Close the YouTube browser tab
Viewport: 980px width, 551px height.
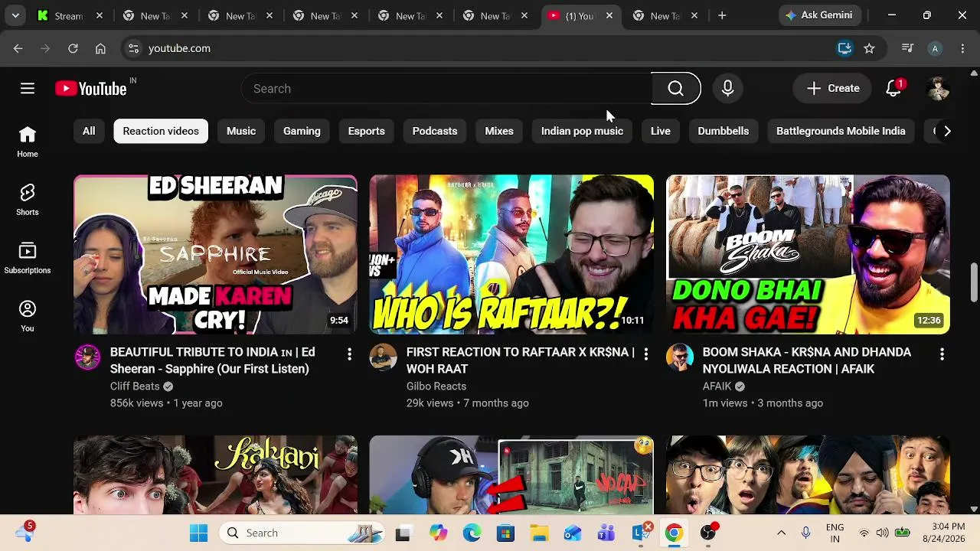pyautogui.click(x=609, y=15)
